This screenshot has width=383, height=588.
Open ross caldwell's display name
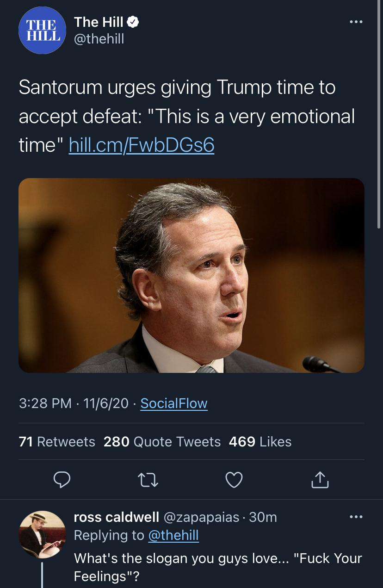point(117,517)
